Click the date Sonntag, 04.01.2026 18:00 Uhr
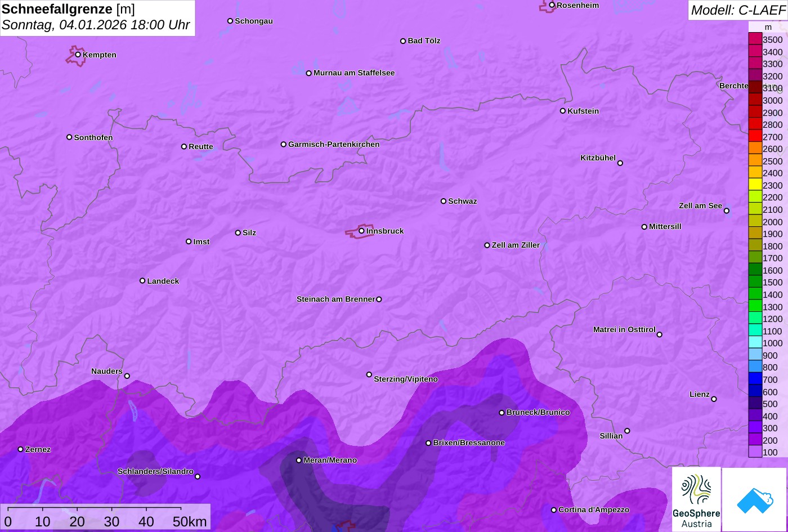The image size is (788, 532). (x=96, y=25)
